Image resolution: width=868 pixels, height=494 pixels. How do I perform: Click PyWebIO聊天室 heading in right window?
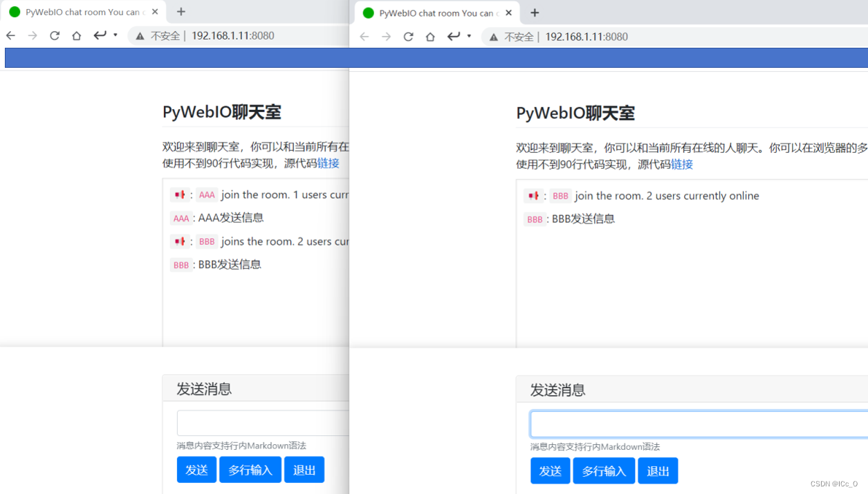(575, 113)
